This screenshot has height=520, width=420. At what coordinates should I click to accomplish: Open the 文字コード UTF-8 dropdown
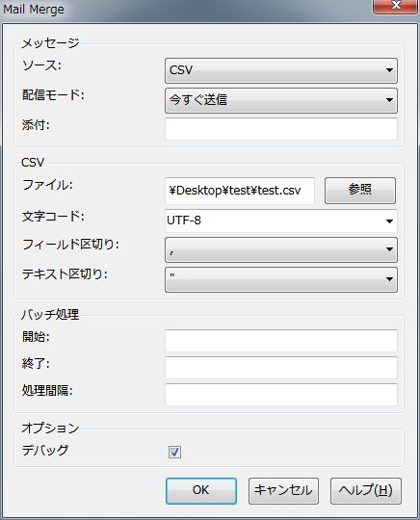point(280,221)
